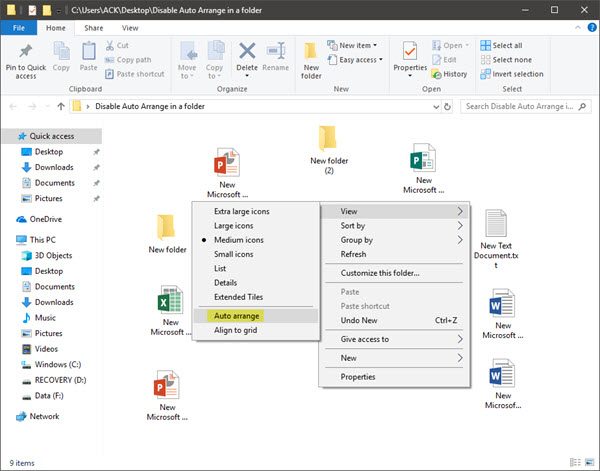
Task: Click the Refresh address bar icon
Action: [x=447, y=106]
